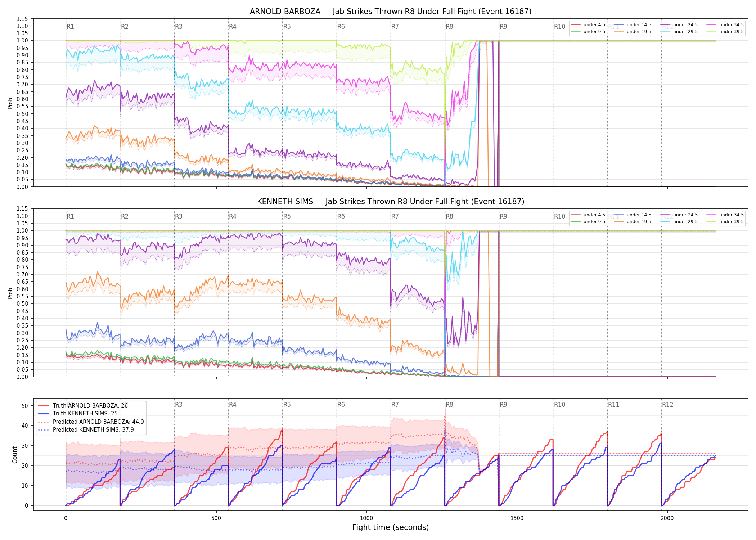Click the Arnold Barboza chart title
This screenshot has width=756, height=540.
point(391,12)
